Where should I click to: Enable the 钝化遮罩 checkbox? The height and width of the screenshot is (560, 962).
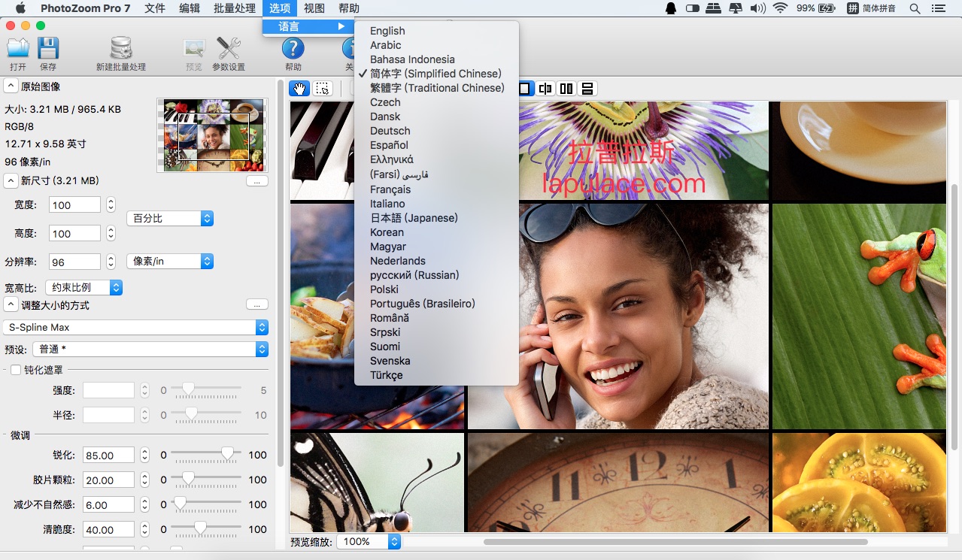coord(16,370)
